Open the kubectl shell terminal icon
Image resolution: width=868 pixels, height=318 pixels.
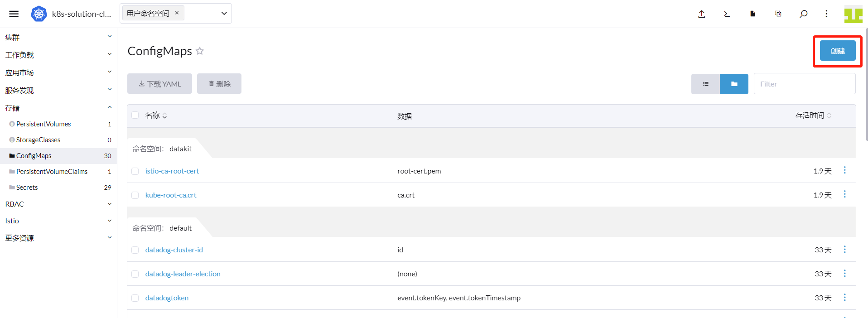pos(727,14)
